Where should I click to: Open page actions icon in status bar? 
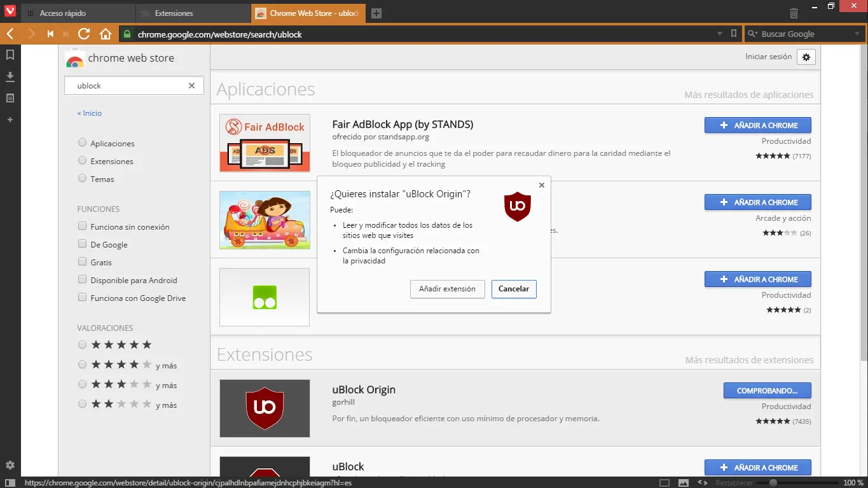pos(703,483)
